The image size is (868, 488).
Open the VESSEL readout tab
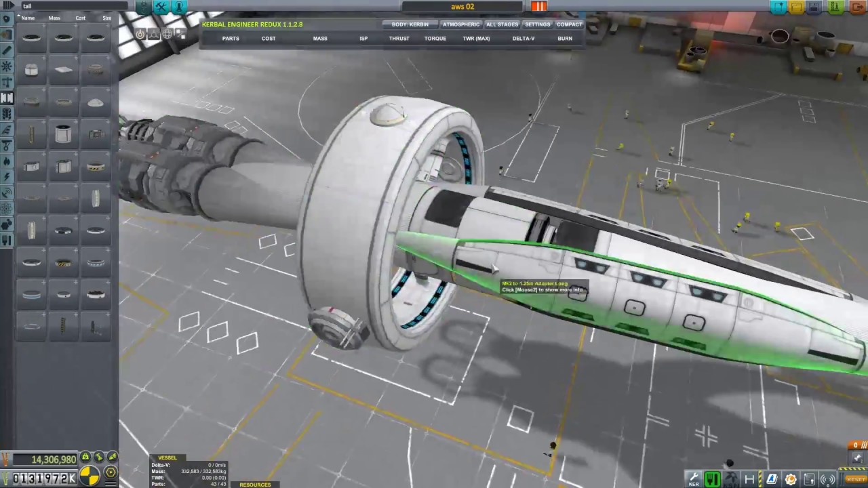pyautogui.click(x=167, y=457)
